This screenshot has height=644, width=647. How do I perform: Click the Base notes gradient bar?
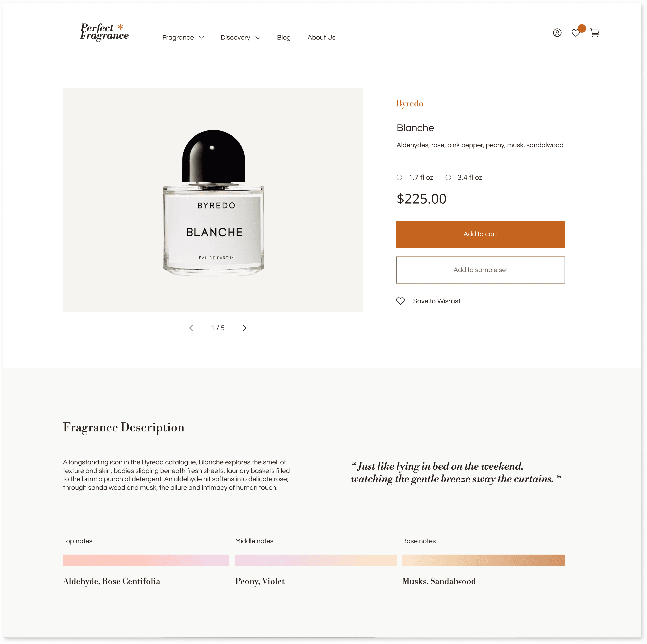point(483,560)
